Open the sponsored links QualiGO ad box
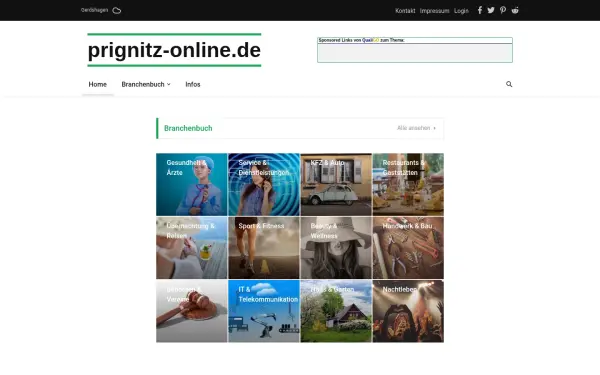 pyautogui.click(x=415, y=50)
